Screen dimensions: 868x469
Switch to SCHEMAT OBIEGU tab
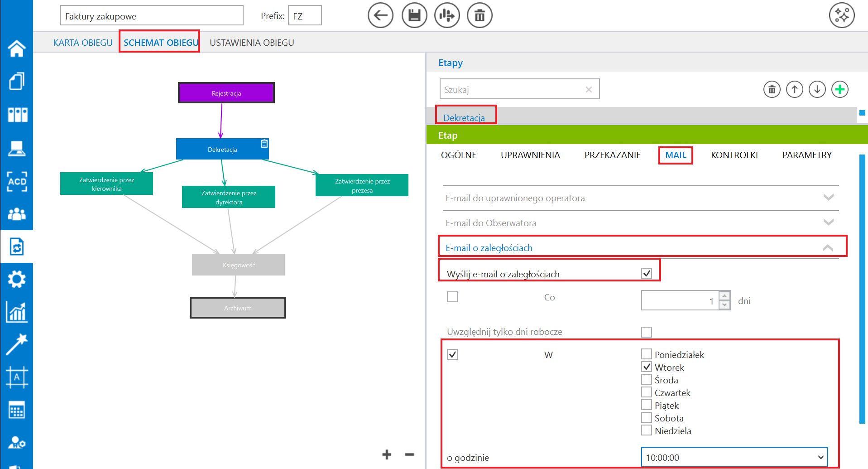pos(161,43)
